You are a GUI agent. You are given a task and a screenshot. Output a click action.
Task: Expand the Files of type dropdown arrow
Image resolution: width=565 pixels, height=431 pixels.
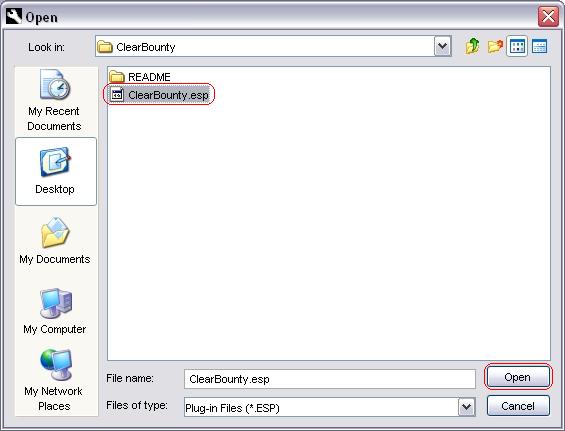[467, 407]
